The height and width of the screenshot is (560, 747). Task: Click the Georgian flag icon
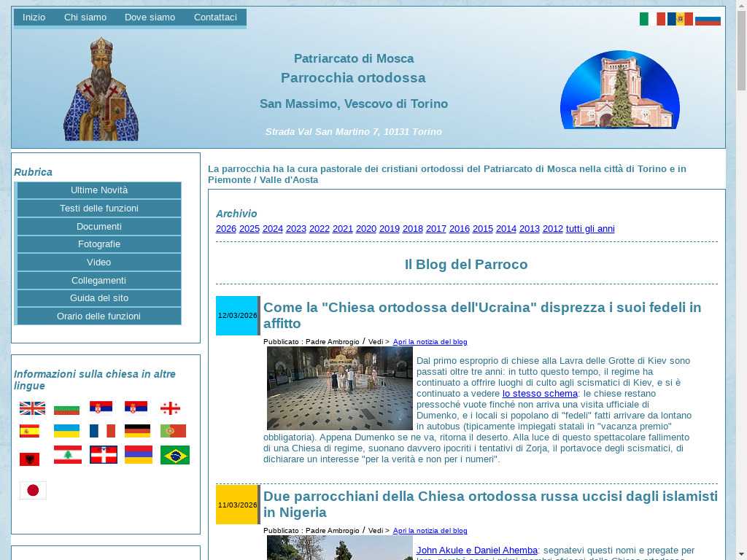click(x=170, y=408)
